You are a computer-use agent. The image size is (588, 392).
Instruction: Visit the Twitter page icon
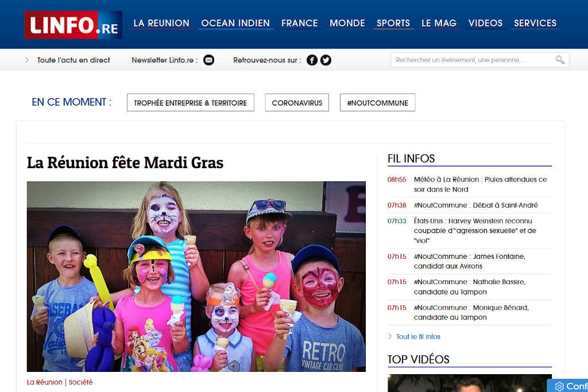pyautogui.click(x=326, y=60)
